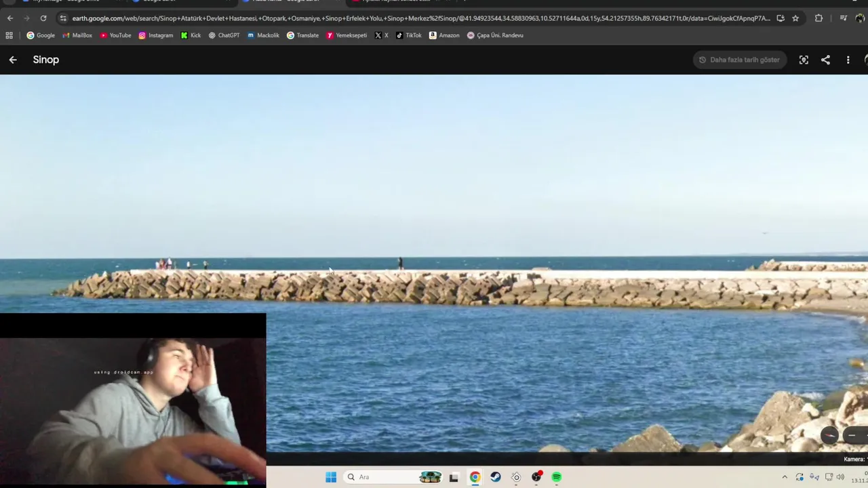Click the browser back navigation arrow
The height and width of the screenshot is (488, 868).
[x=9, y=18]
